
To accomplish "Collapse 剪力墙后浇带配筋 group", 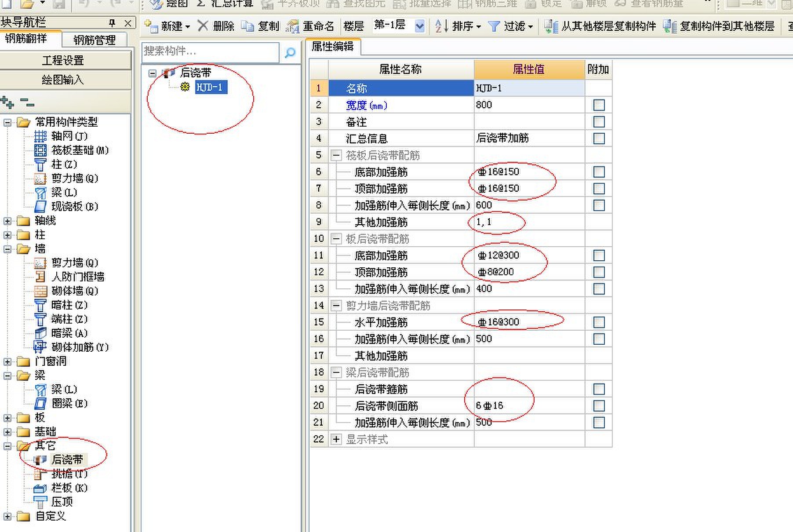I will (x=336, y=306).
